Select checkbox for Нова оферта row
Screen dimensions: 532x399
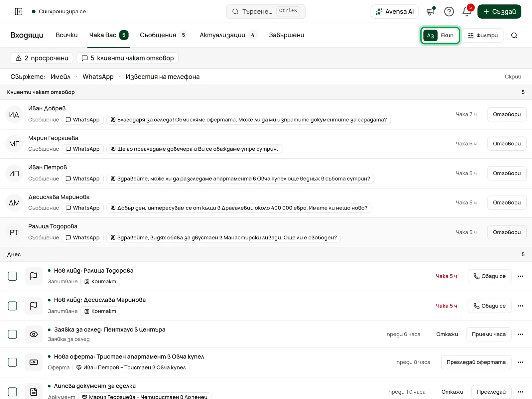(x=12, y=362)
